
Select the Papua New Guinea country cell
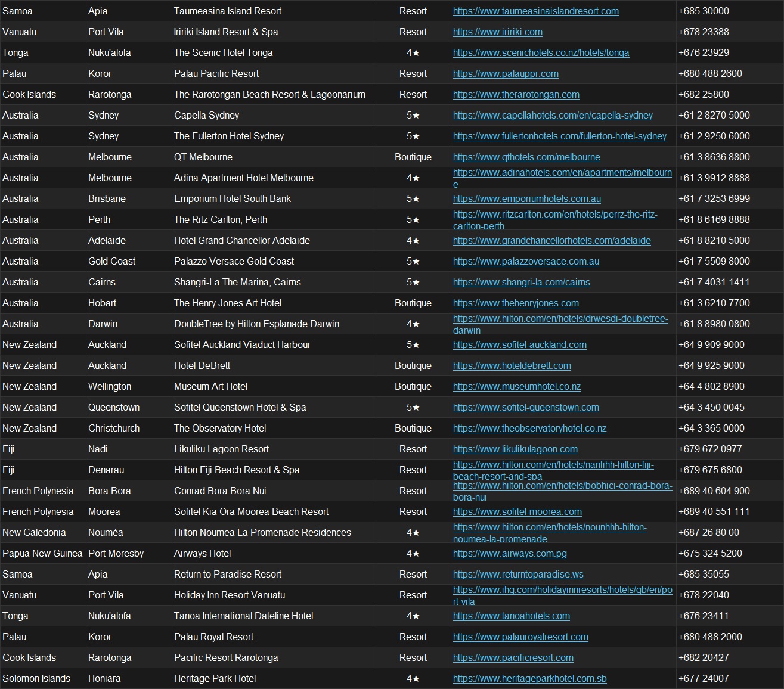(x=43, y=553)
